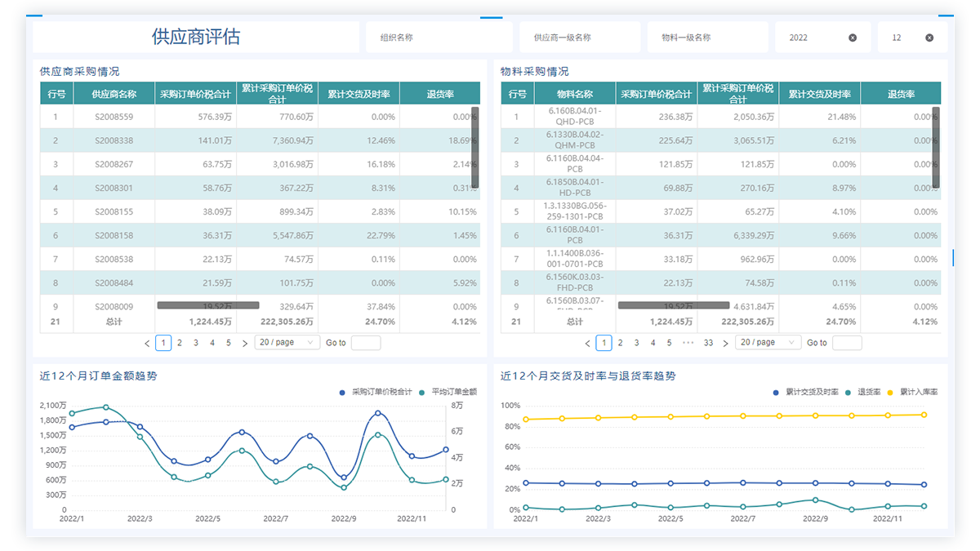This screenshot has height=551, width=980.
Task: Toggle the 退货率 legend item in trend chart
Action: (x=863, y=392)
